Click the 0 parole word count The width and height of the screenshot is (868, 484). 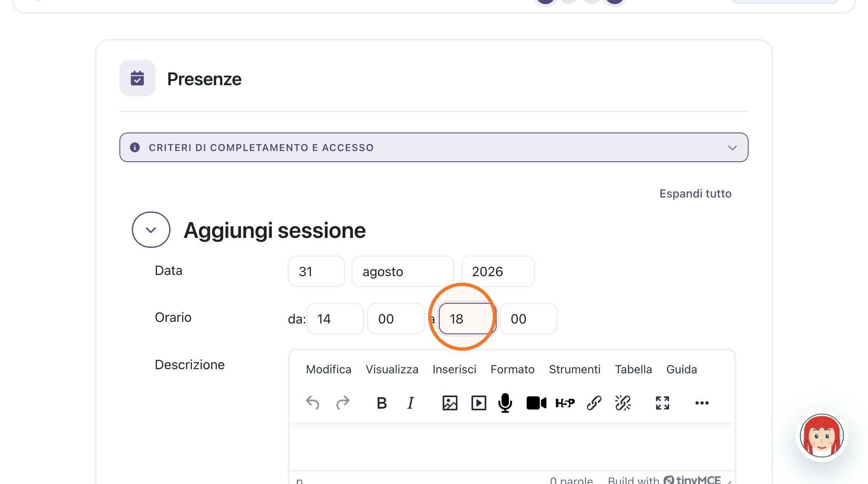click(x=571, y=480)
